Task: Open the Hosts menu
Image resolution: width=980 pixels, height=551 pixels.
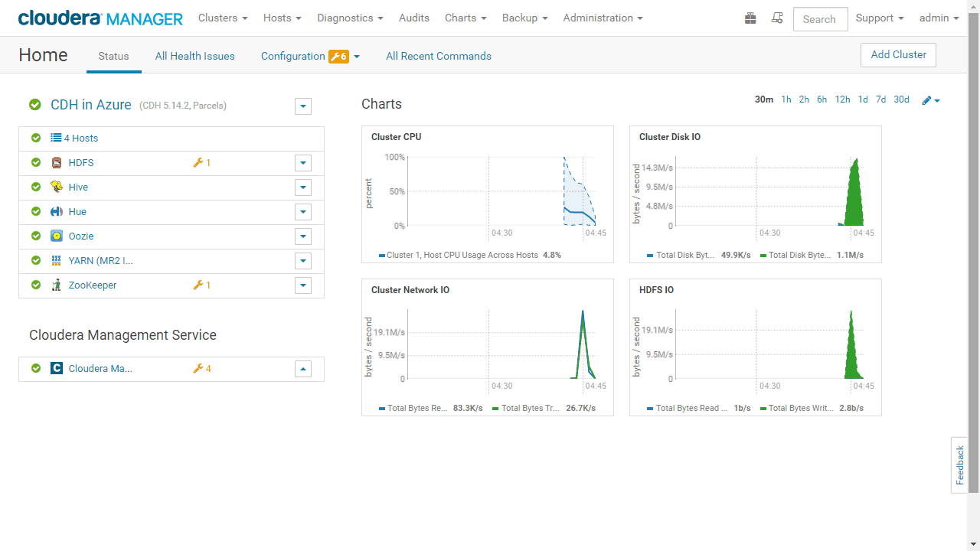Action: click(283, 18)
